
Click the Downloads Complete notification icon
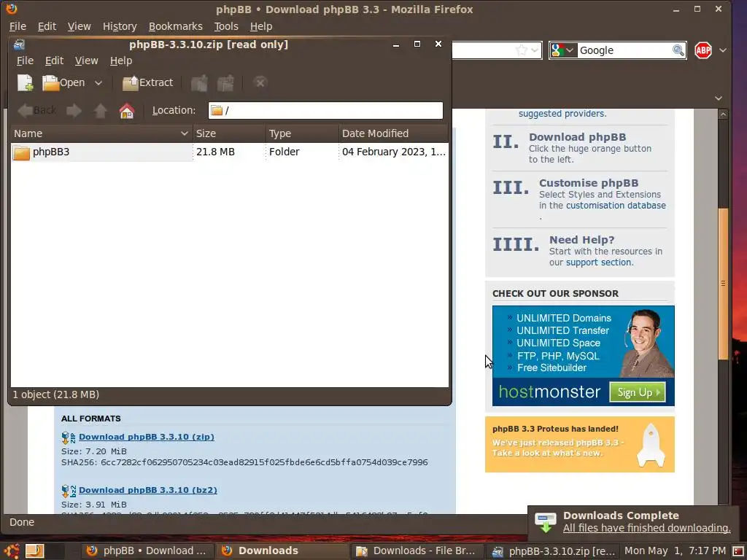pos(545,522)
